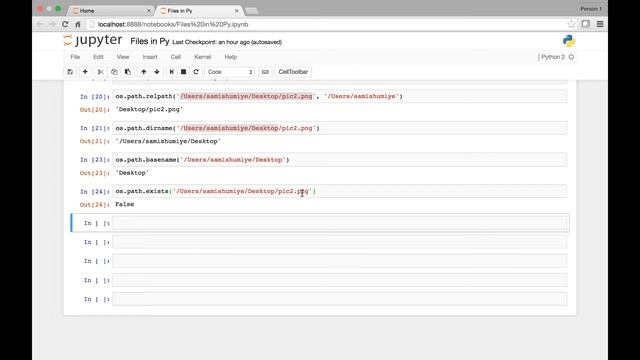640x360 pixels.
Task: Open a new browser tab
Action: point(251,11)
